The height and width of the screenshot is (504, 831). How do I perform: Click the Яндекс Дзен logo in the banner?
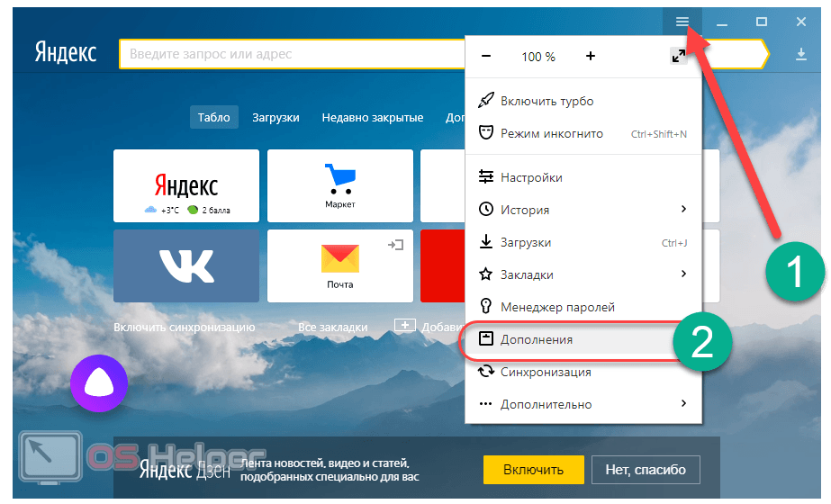(185, 470)
